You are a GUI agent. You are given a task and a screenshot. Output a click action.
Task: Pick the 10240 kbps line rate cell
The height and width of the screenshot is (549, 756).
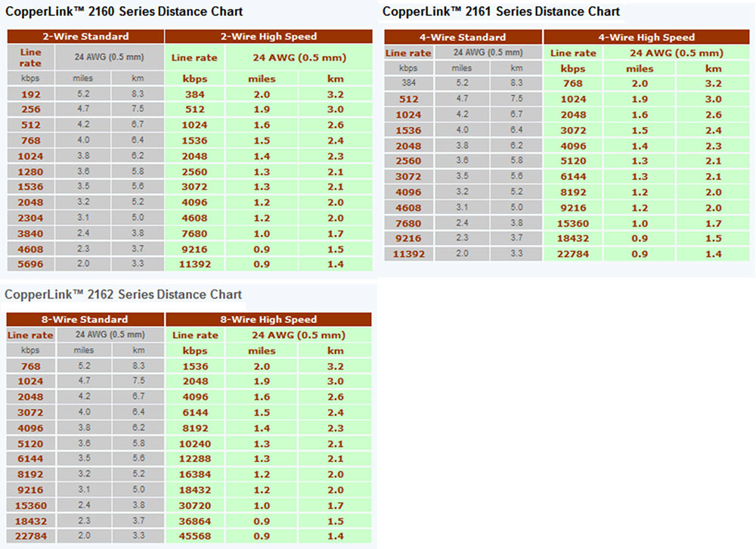[x=195, y=444]
